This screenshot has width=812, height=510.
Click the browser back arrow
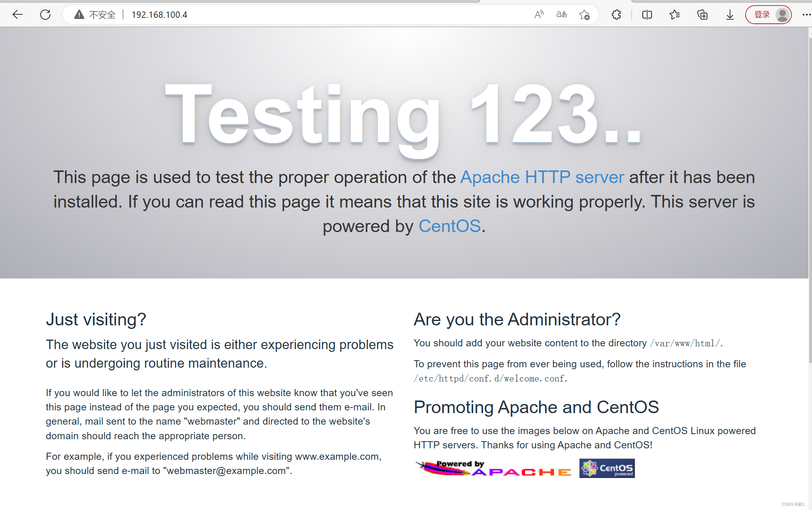[18, 15]
